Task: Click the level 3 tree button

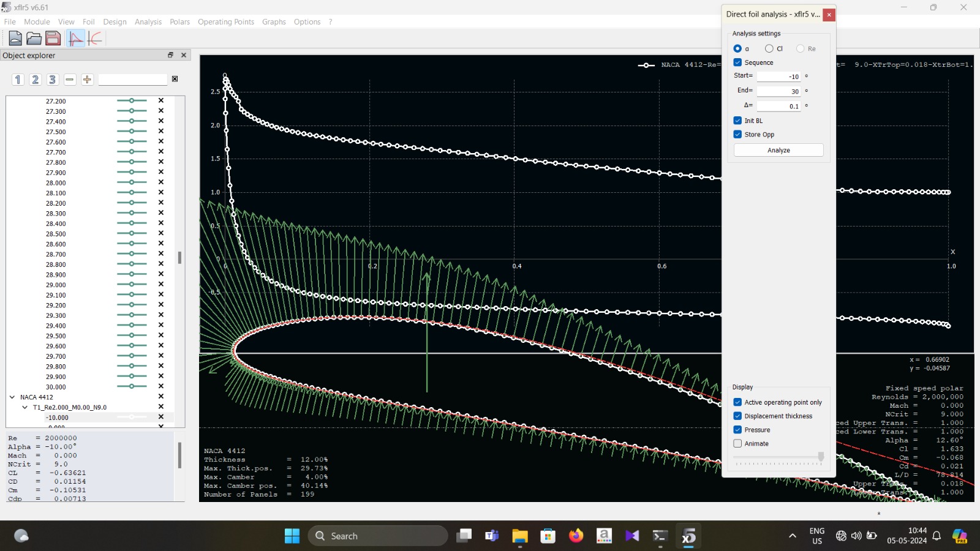Action: tap(52, 80)
